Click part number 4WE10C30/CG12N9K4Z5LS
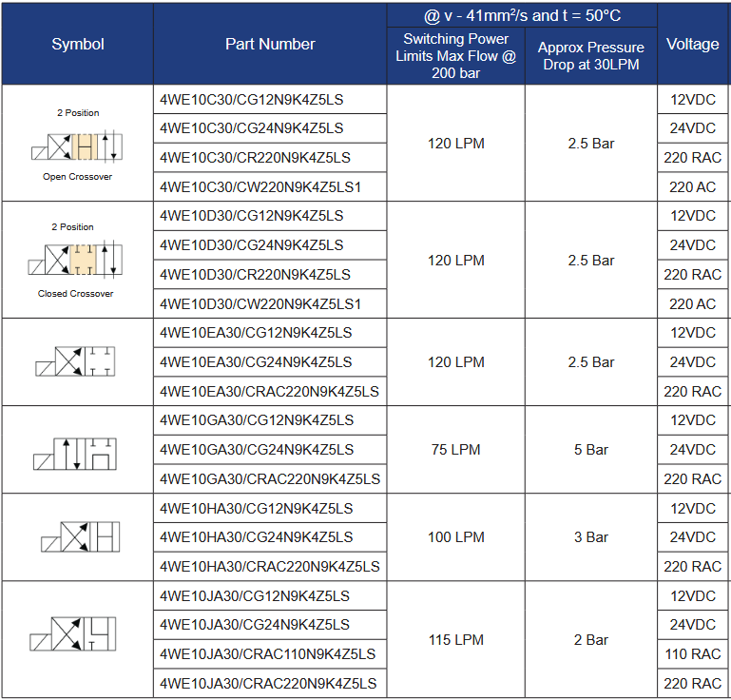This screenshot has height=700, width=731. coord(252,100)
